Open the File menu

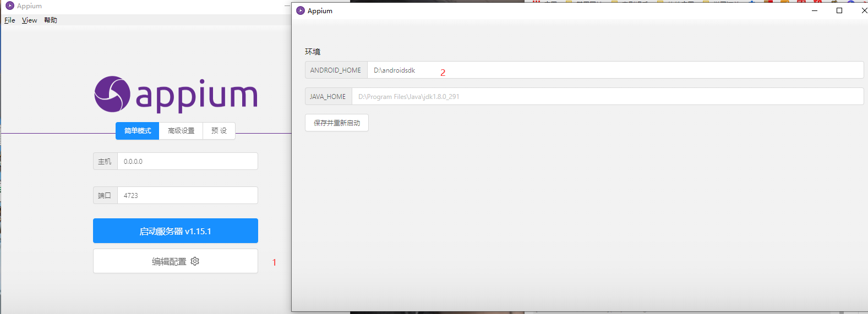coord(10,20)
